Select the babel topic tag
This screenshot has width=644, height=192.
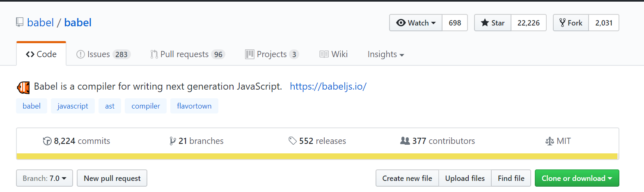(32, 106)
